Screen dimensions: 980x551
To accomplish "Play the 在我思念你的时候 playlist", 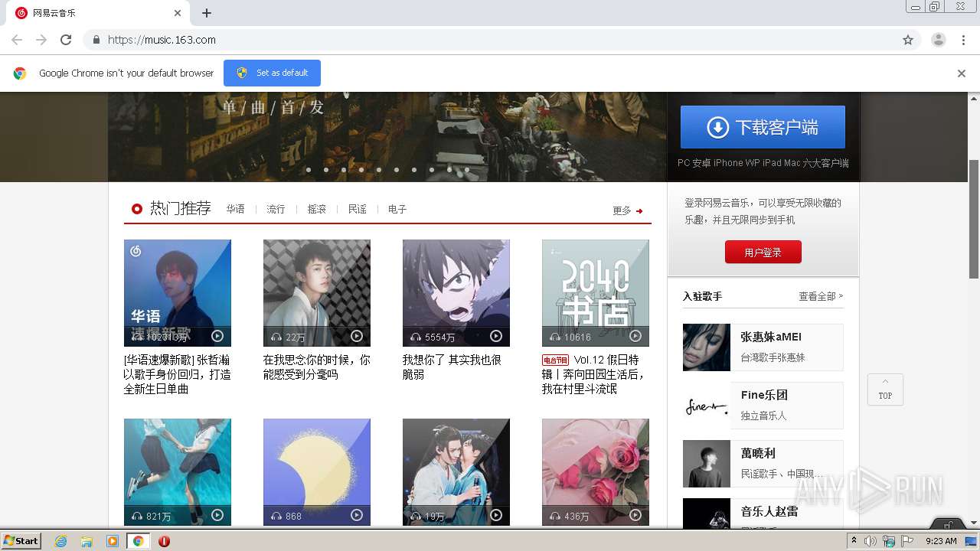I will (357, 336).
